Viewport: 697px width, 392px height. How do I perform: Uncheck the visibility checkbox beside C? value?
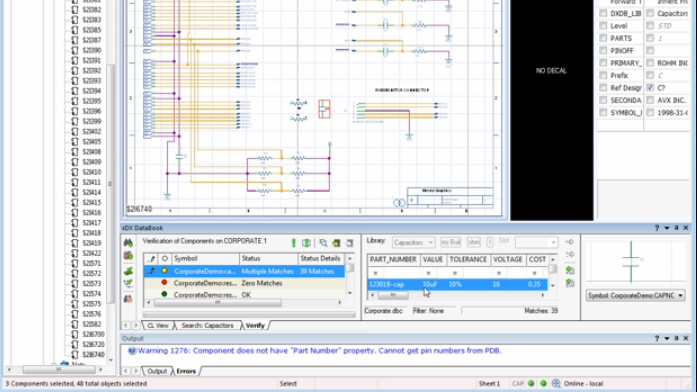650,88
